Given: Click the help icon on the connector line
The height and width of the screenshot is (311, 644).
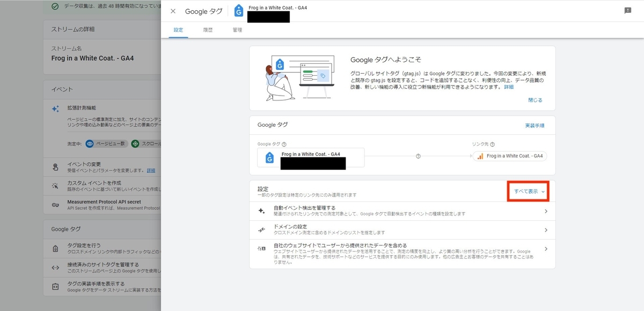Looking at the screenshot, I should point(418,156).
